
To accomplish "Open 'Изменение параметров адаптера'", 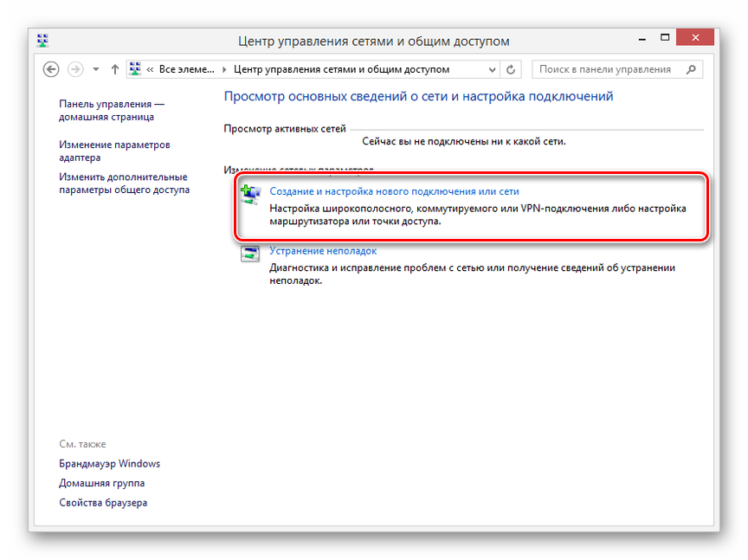I will [114, 151].
